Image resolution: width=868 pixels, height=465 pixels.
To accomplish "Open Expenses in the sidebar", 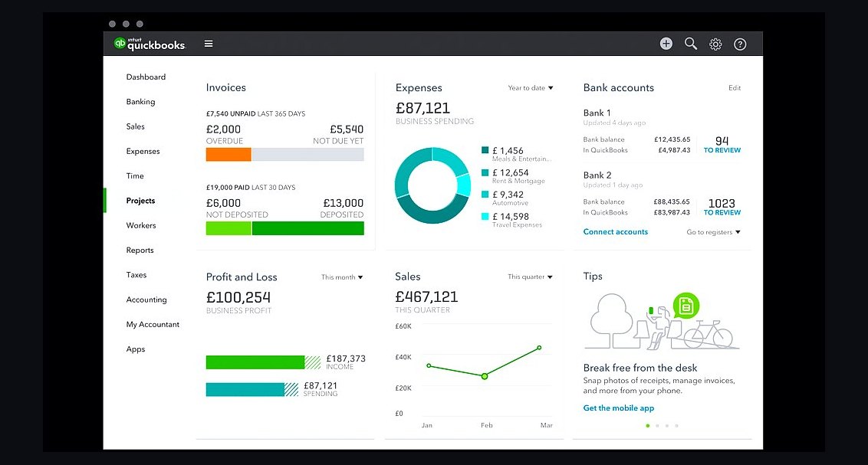I will point(143,152).
